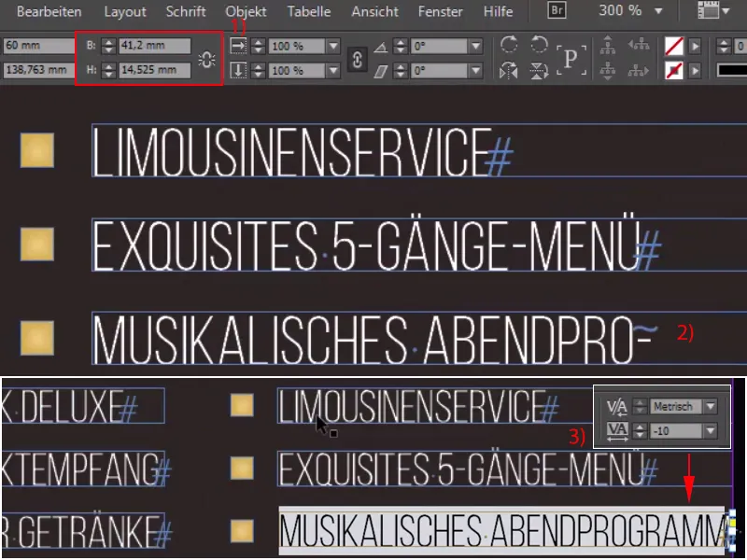Click the X position field 60 mm
Screen dimensions: 747x560
(38, 46)
